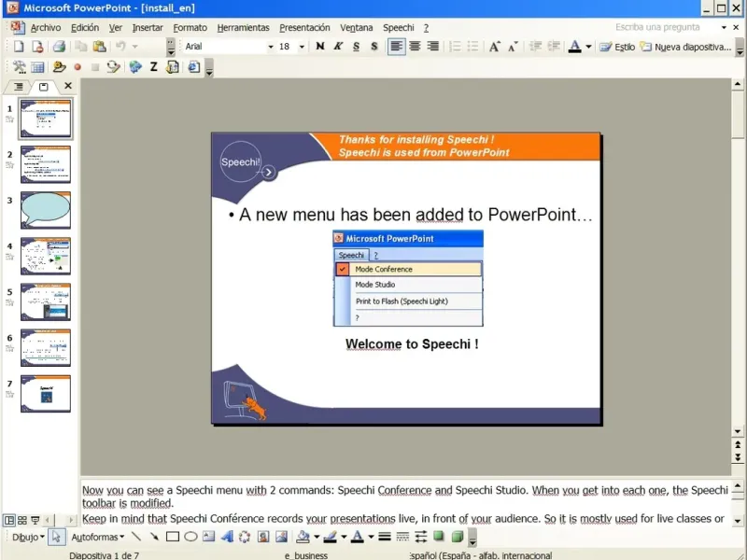
Task: Open the font size 18 dropdown
Action: tap(302, 47)
